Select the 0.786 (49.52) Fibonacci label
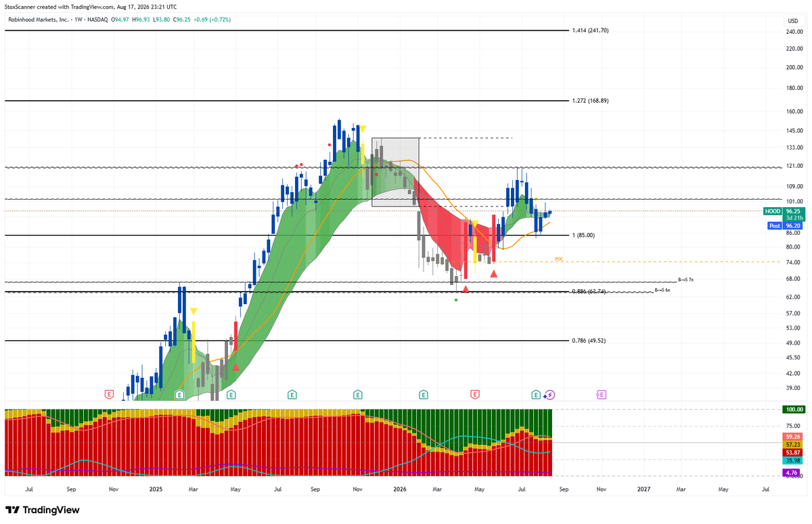This screenshot has width=812, height=524. pyautogui.click(x=589, y=341)
